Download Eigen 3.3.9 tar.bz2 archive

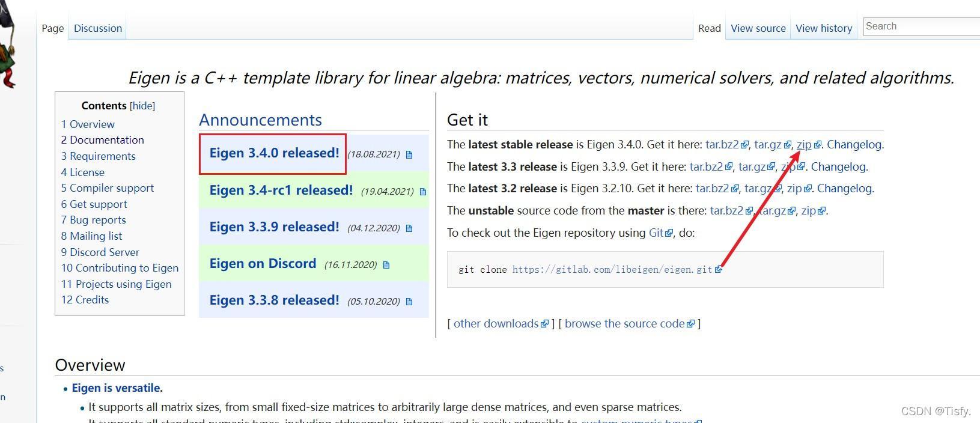point(711,167)
